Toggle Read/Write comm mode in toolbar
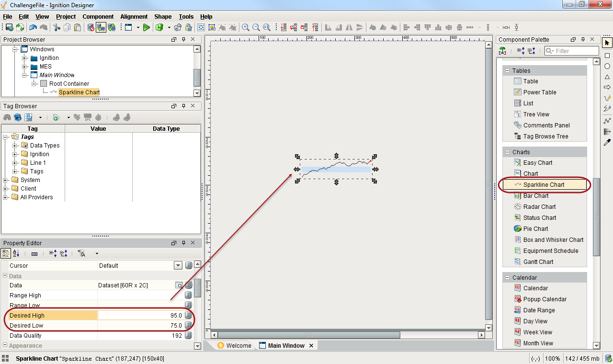 click(111, 27)
